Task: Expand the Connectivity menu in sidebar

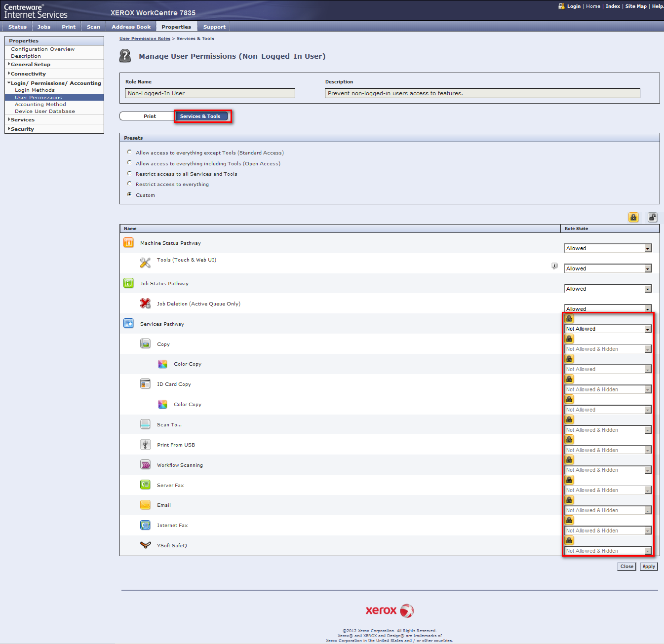Action: pyautogui.click(x=28, y=74)
